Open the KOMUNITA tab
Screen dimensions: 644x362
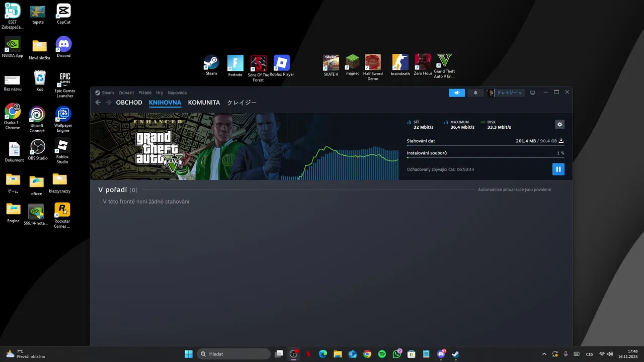pyautogui.click(x=204, y=103)
